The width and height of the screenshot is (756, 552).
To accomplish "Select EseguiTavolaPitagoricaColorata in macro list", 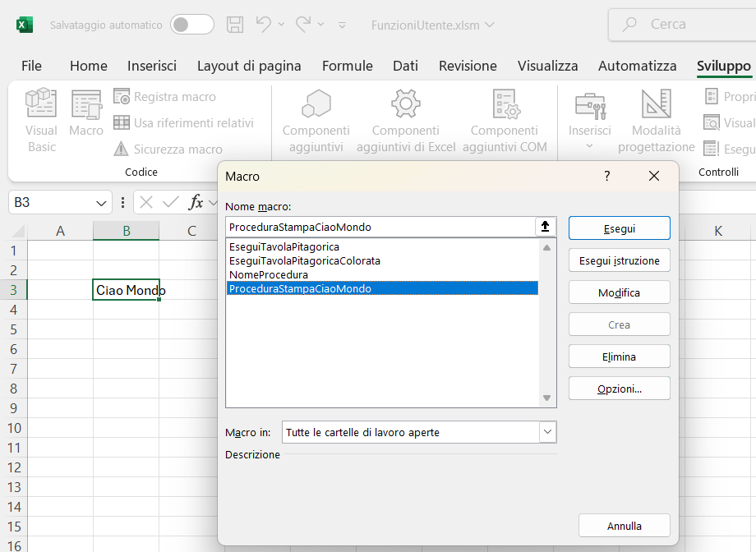I will (x=305, y=260).
